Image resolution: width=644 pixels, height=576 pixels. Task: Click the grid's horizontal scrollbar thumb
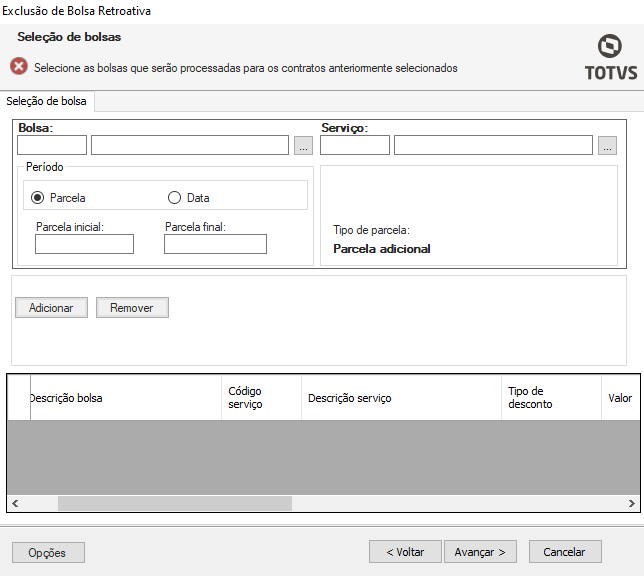[x=175, y=503]
